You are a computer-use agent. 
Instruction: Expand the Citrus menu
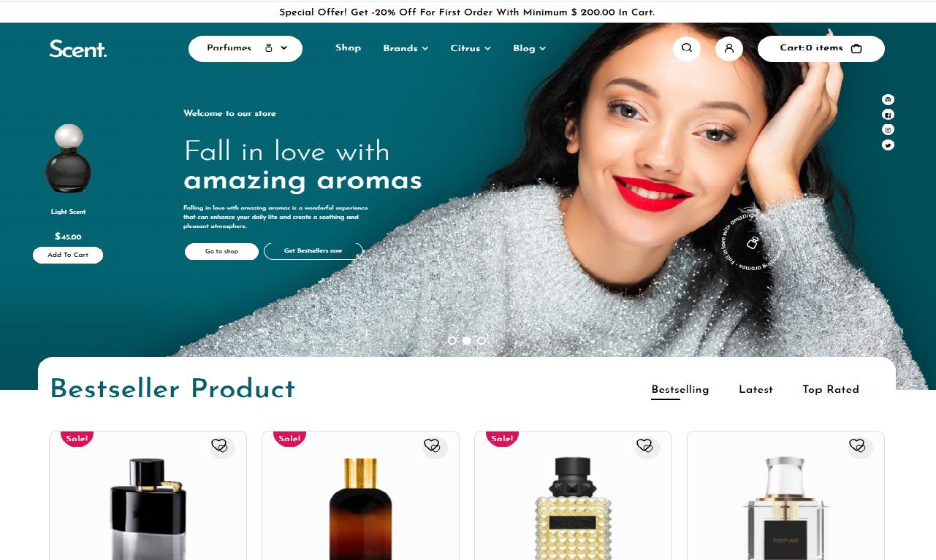[471, 48]
